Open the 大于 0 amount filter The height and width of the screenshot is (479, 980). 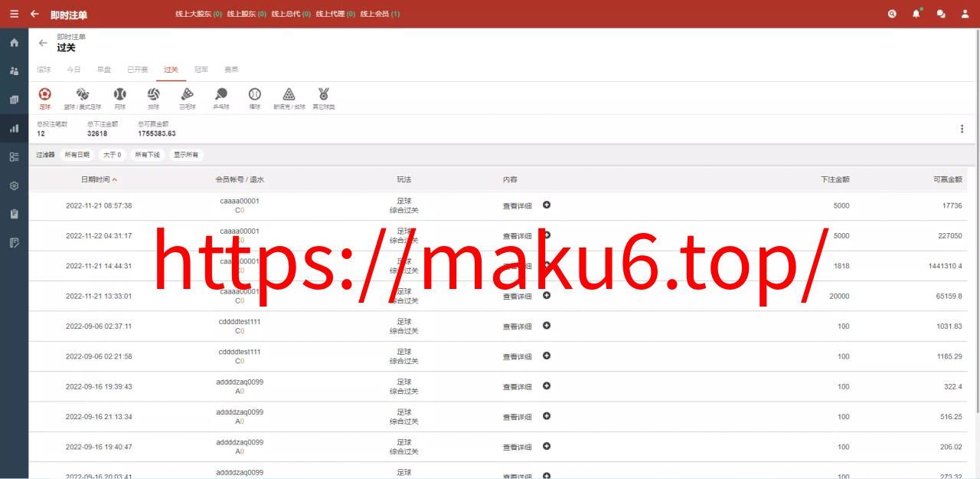coord(113,155)
